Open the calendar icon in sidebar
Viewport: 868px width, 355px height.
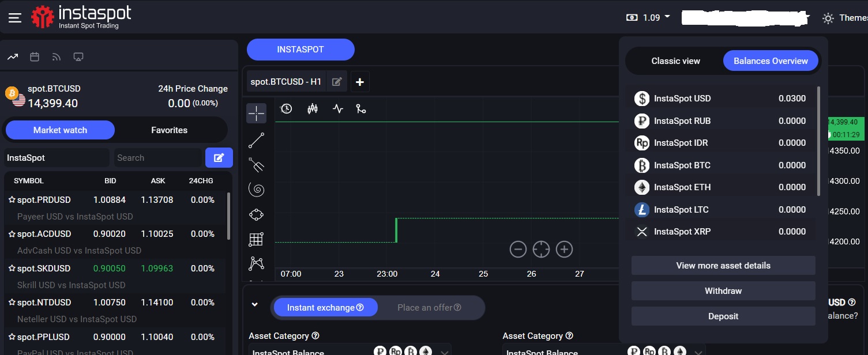click(35, 56)
